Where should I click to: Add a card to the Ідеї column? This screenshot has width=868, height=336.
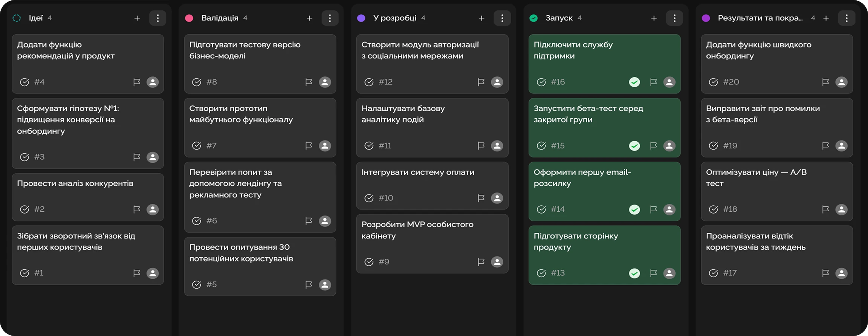tap(137, 18)
